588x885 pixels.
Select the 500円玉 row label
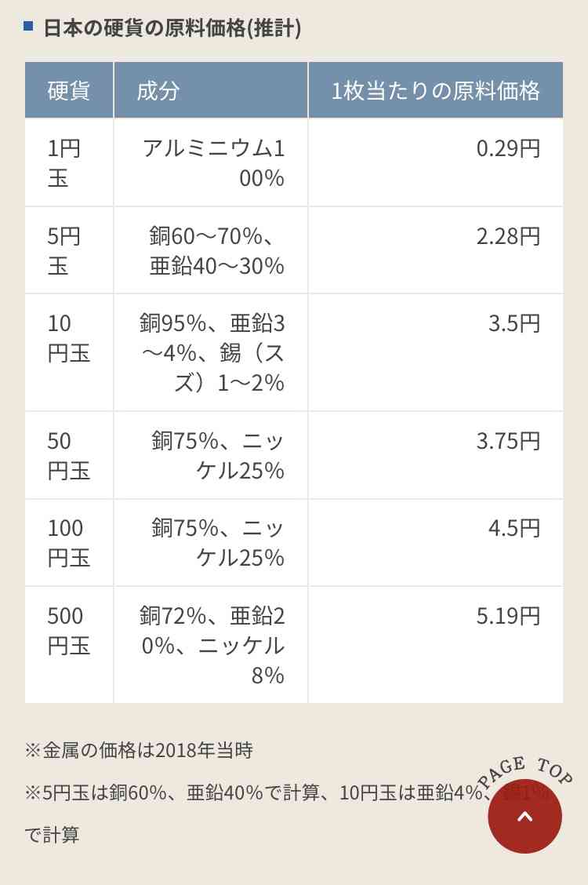point(69,631)
